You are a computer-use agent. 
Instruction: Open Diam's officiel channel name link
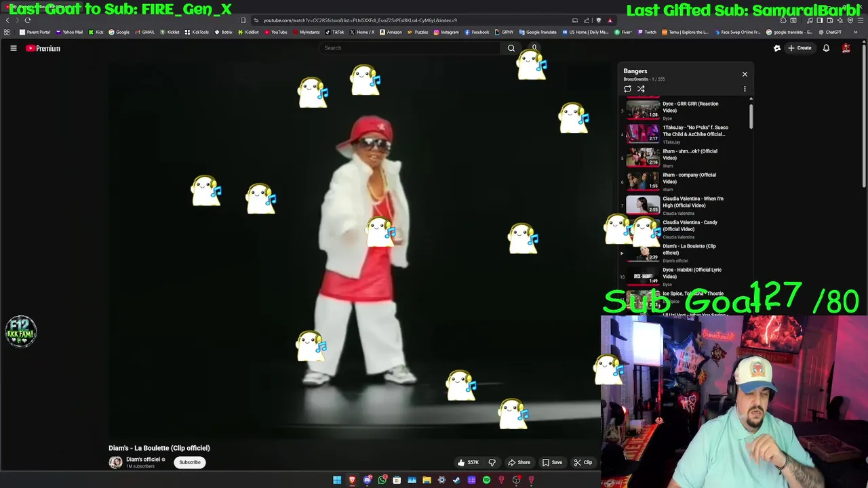point(143,459)
